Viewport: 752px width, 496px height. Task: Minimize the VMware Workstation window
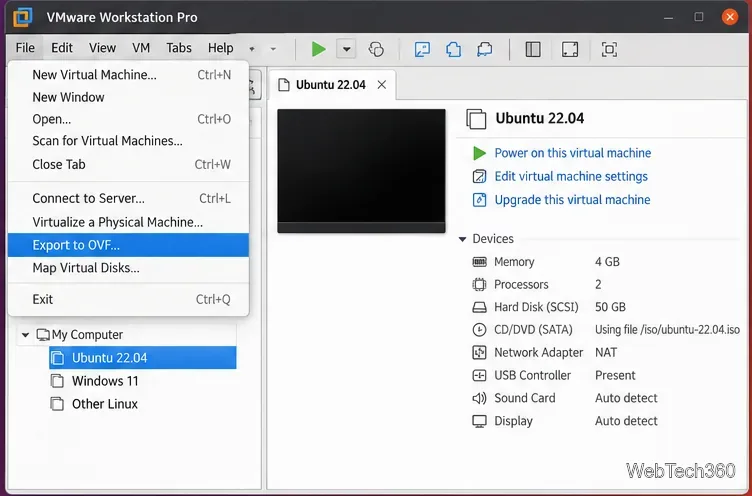point(669,17)
